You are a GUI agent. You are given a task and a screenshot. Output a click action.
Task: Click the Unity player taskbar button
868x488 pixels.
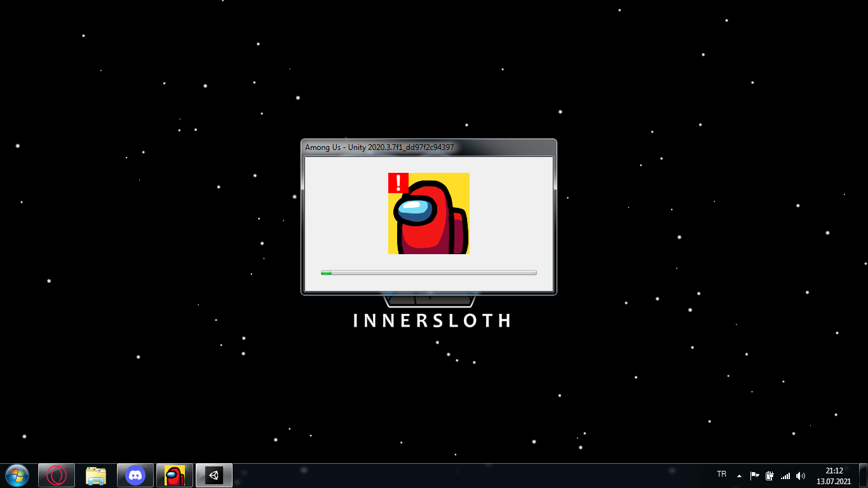pyautogui.click(x=214, y=475)
